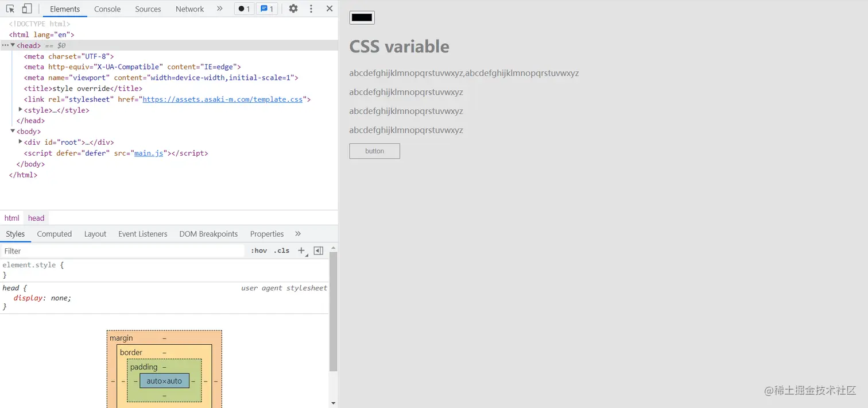The height and width of the screenshot is (408, 868).
Task: Collapse the body element node
Action: point(13,131)
